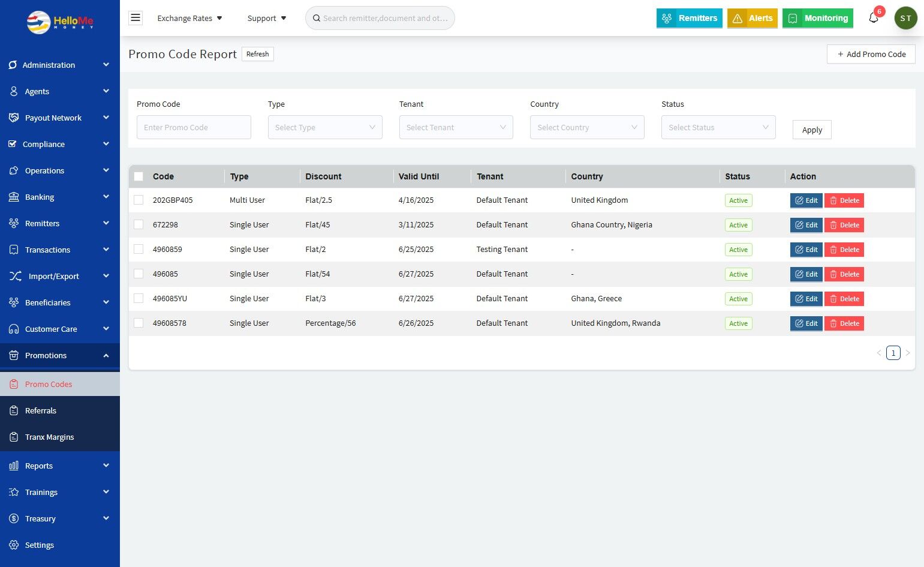The height and width of the screenshot is (567, 924).
Task: Check the box for code 202GBP405
Action: point(139,200)
